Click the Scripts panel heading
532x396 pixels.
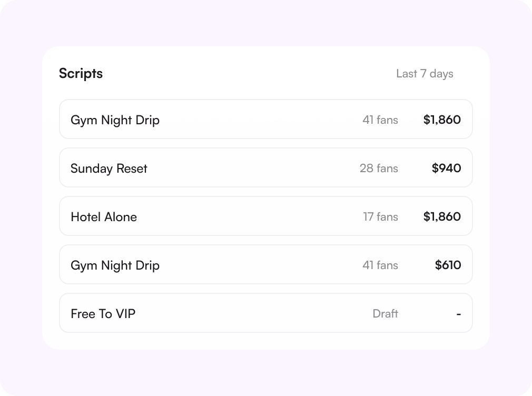click(81, 74)
